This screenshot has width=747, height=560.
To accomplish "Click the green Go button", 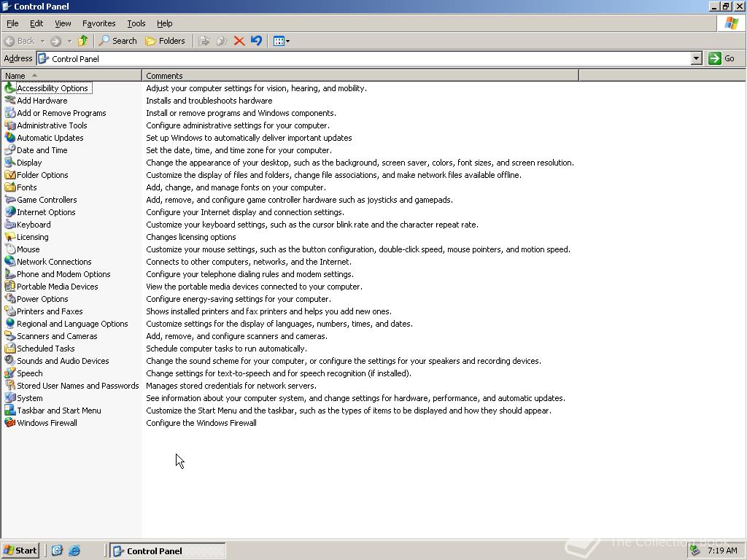I will point(721,58).
